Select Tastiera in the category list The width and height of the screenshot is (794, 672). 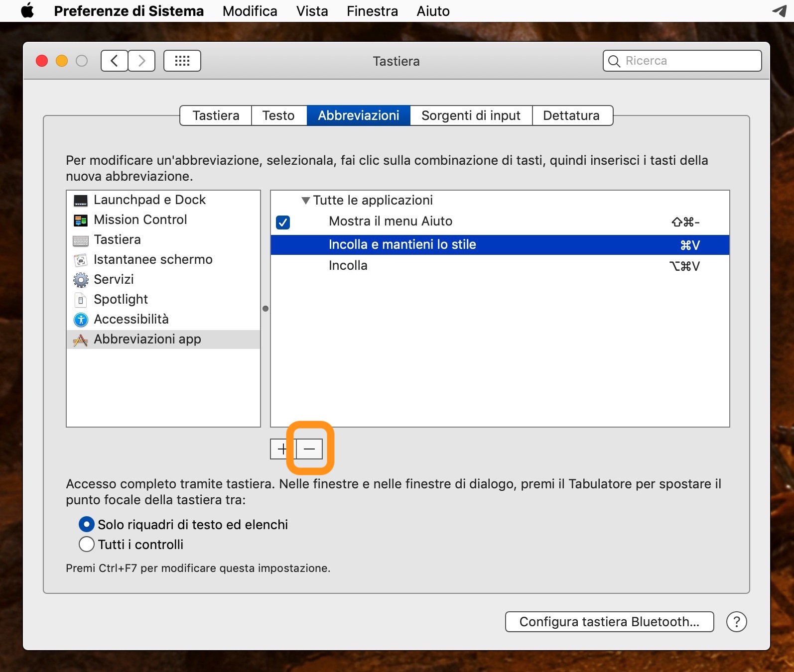[163, 240]
